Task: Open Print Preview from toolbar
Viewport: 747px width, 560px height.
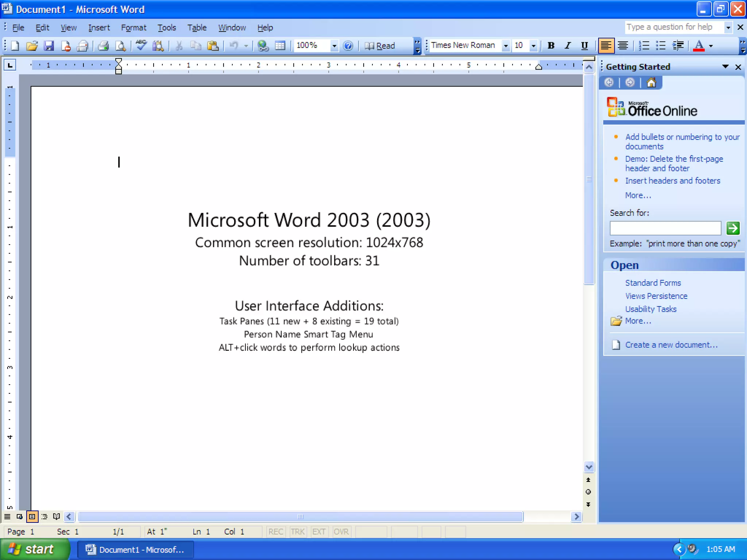Action: pos(120,46)
